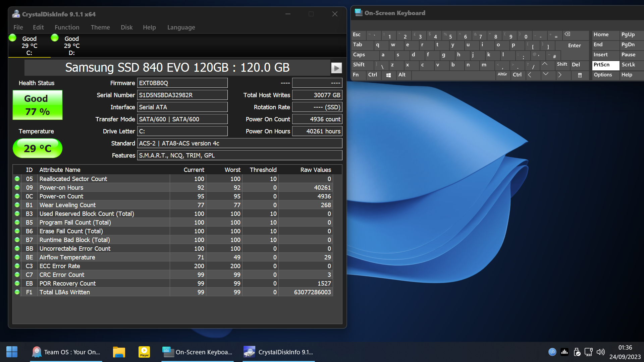This screenshot has width=644, height=362.
Task: Open the Theme menu
Action: tap(100, 27)
